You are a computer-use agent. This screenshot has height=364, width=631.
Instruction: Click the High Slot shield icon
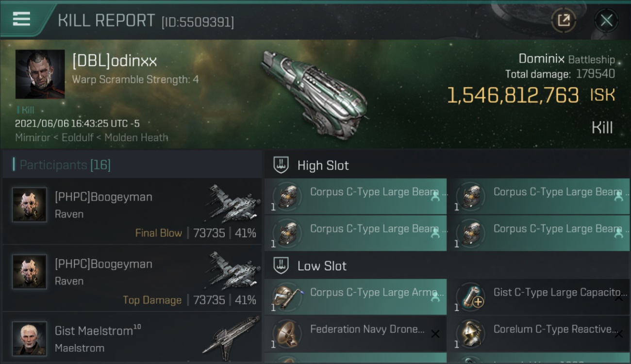281,165
